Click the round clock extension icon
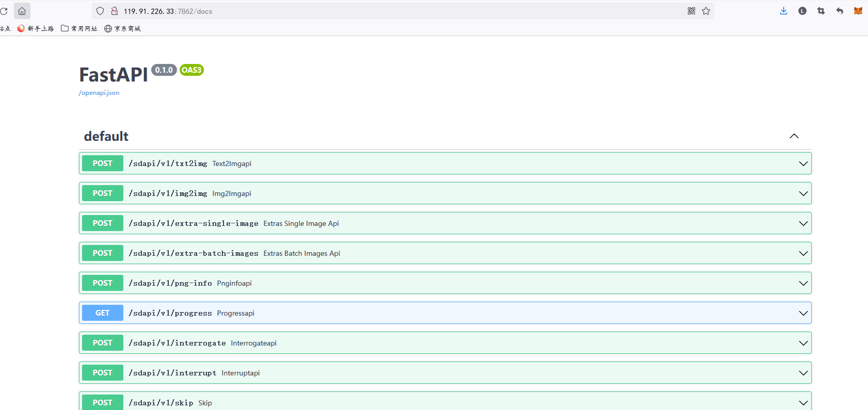The width and height of the screenshot is (868, 410). point(802,11)
